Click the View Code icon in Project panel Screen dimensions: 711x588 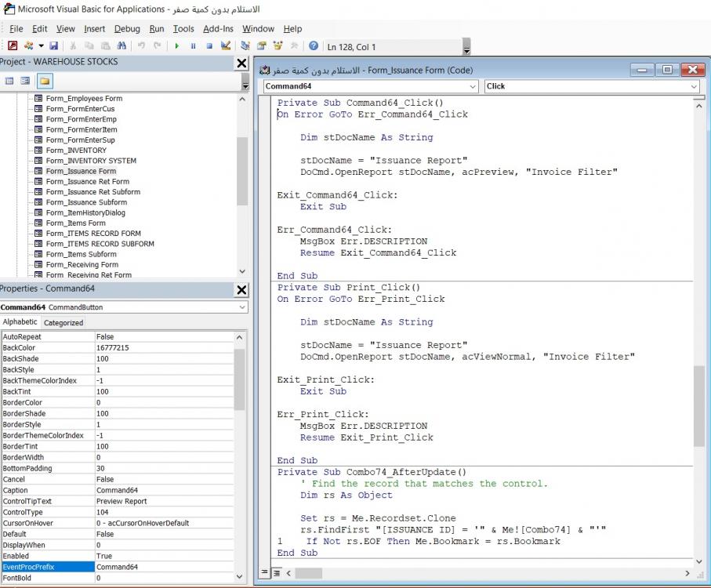click(9, 82)
